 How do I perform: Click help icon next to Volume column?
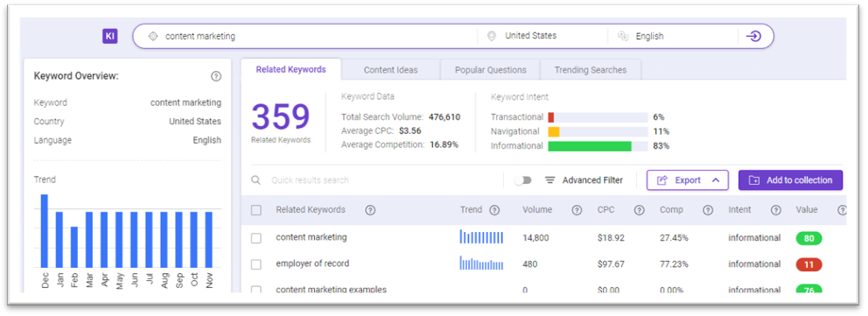click(x=577, y=210)
